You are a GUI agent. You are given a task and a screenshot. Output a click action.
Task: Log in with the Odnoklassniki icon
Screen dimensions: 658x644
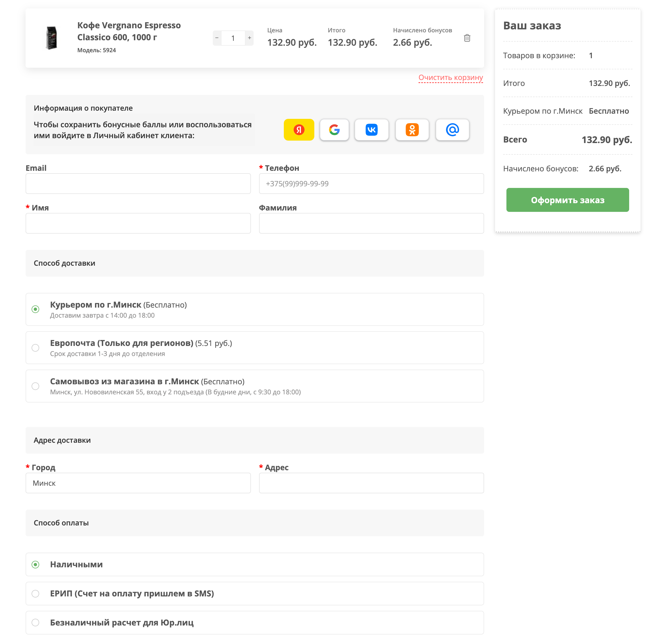pos(412,129)
